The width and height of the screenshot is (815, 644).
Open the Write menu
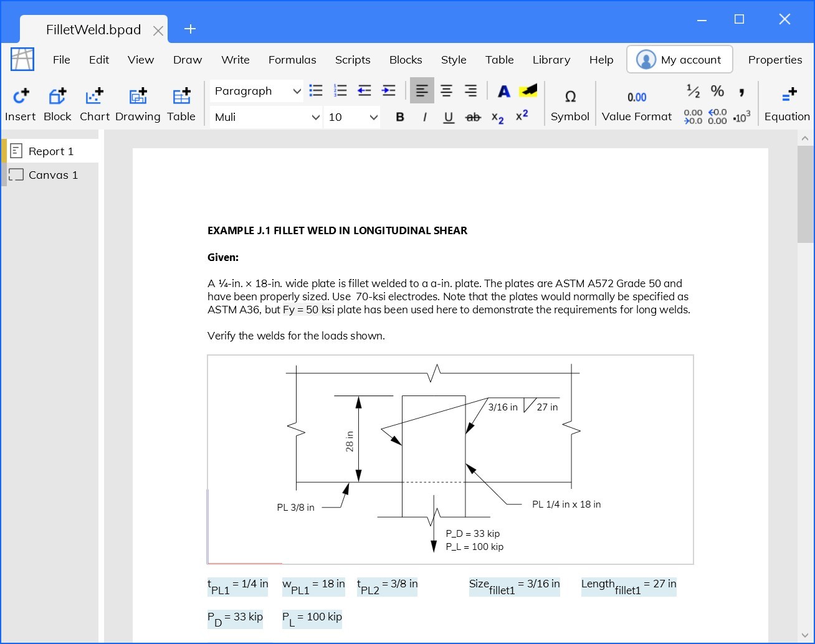(236, 60)
